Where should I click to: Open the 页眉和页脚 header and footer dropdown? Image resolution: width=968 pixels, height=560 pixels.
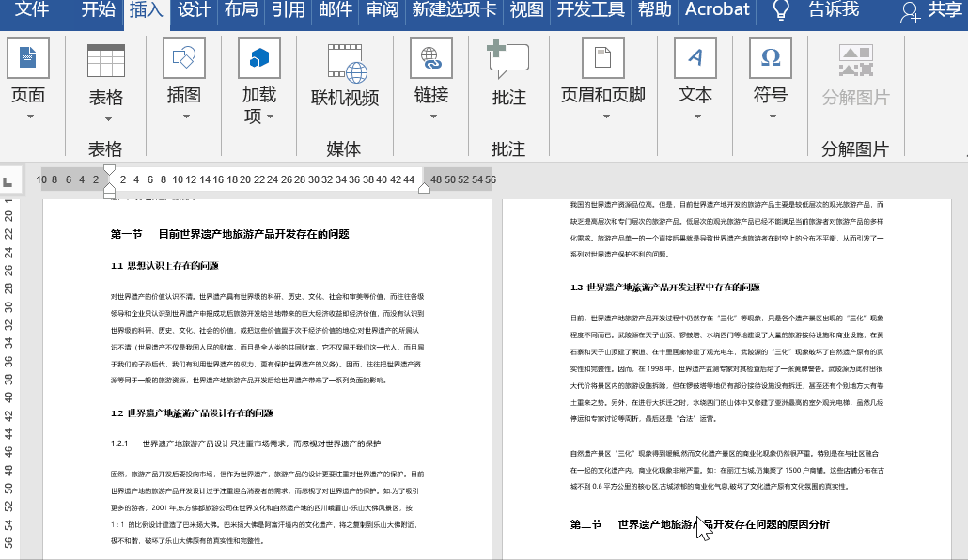[603, 79]
